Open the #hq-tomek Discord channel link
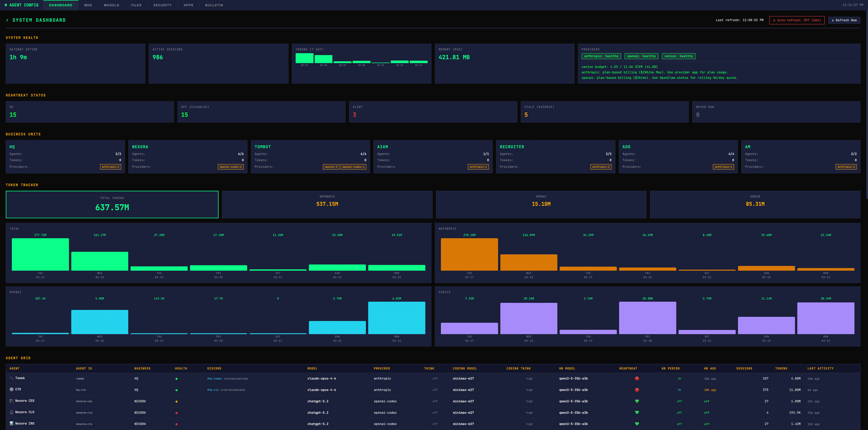This screenshot has width=868, height=430. pos(214,379)
